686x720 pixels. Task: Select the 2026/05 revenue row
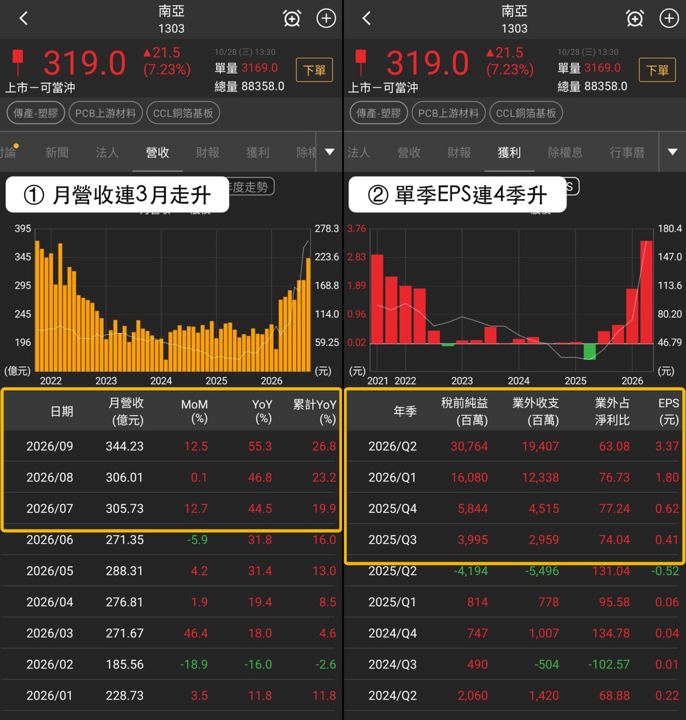click(171, 571)
